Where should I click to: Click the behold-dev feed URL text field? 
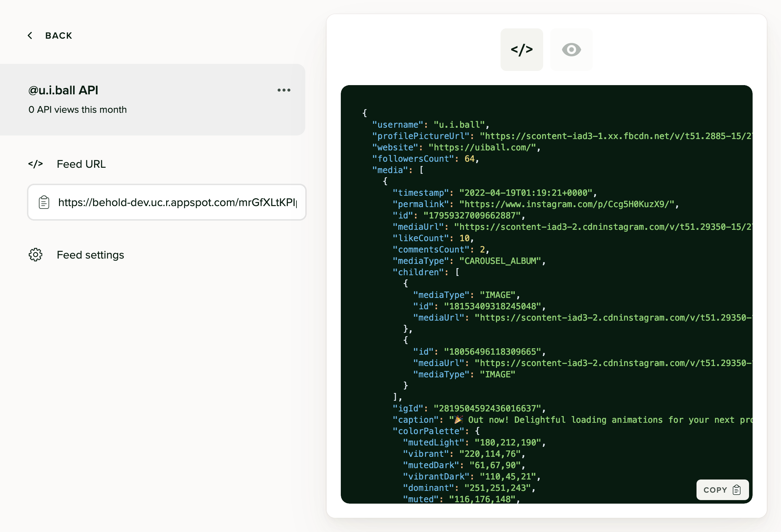click(x=177, y=202)
